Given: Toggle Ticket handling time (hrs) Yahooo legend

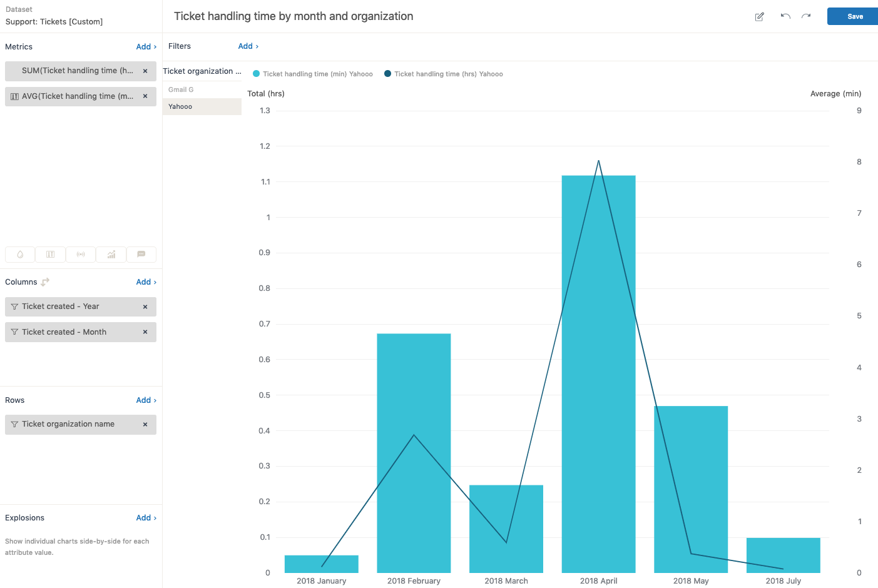Looking at the screenshot, I should 444,74.
